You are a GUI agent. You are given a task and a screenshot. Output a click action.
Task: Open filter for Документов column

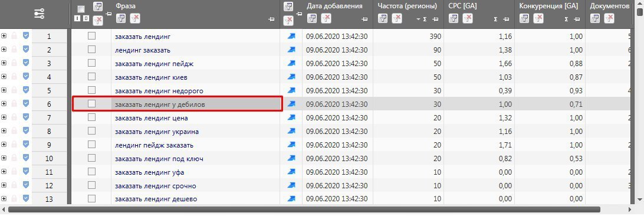pos(595,18)
